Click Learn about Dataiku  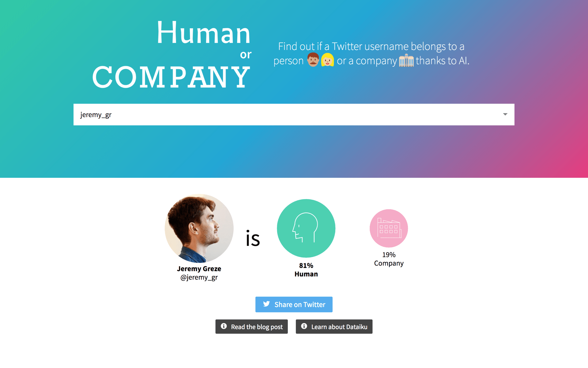(x=334, y=327)
